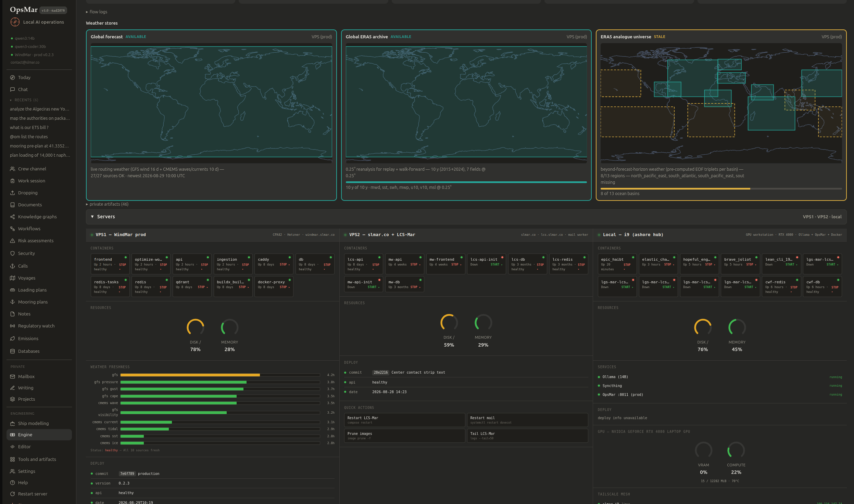The width and height of the screenshot is (854, 504).
Task: Open the Engine sidebar item
Action: (39, 435)
